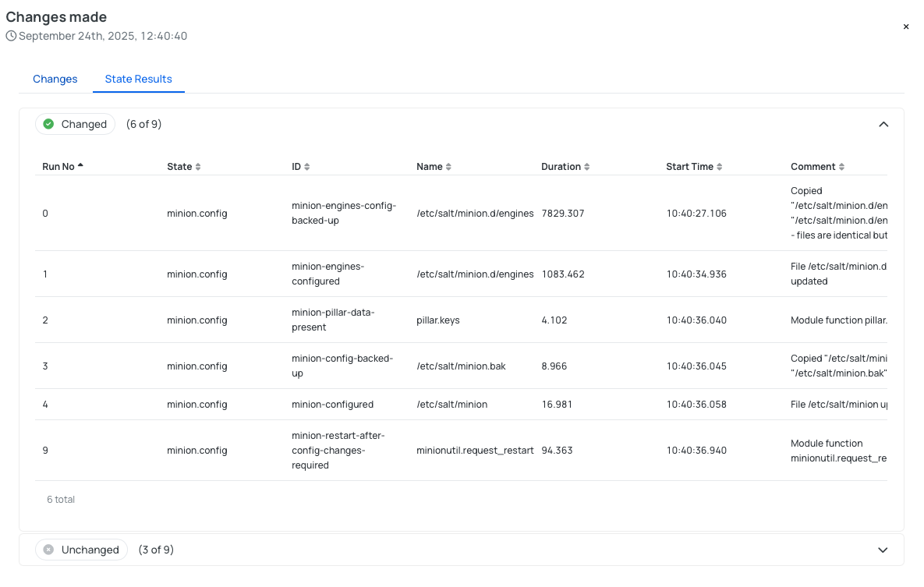
Task: Click the State column sort icon
Action: point(198,167)
